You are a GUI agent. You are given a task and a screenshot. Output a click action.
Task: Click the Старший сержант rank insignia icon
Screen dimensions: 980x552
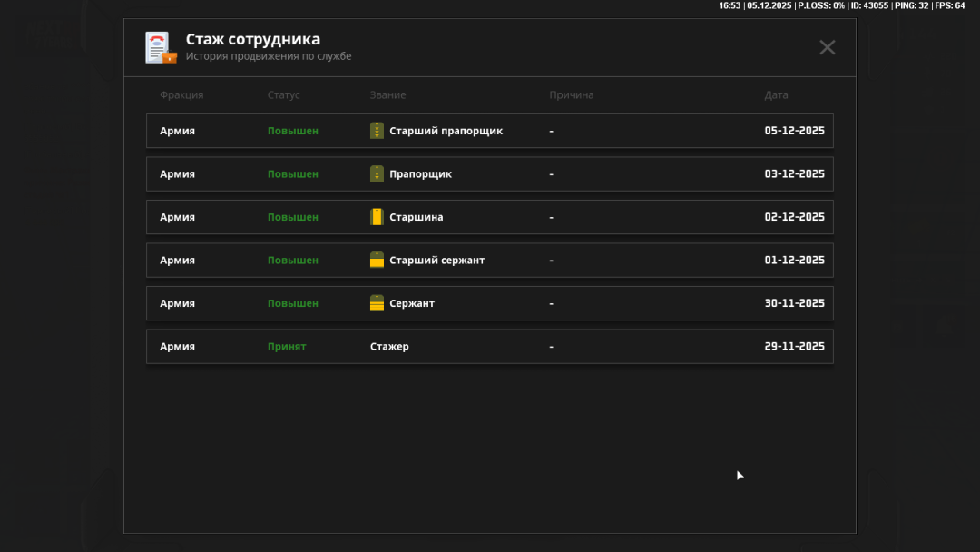[377, 261]
